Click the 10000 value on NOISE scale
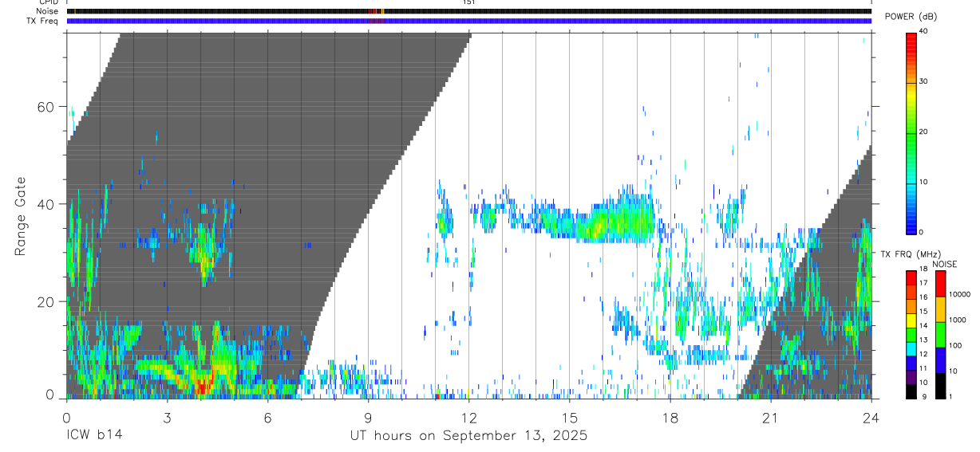This screenshot has height=452, width=980. 959,294
